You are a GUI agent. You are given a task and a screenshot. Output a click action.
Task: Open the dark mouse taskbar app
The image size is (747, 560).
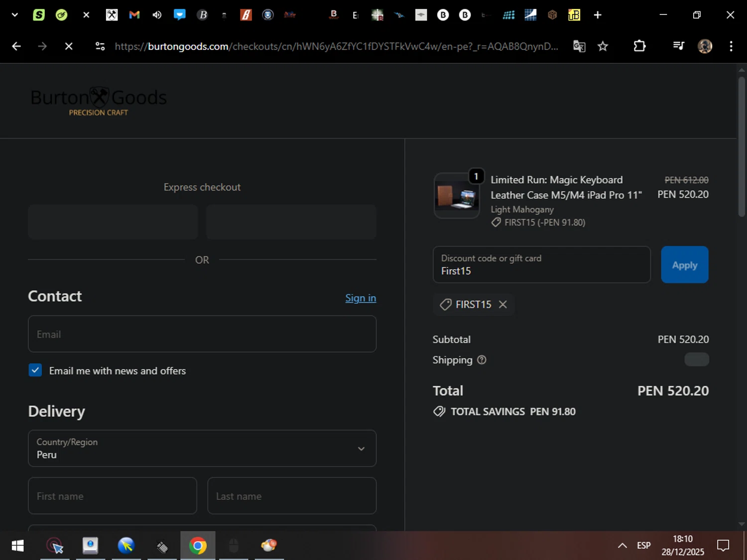(x=234, y=546)
